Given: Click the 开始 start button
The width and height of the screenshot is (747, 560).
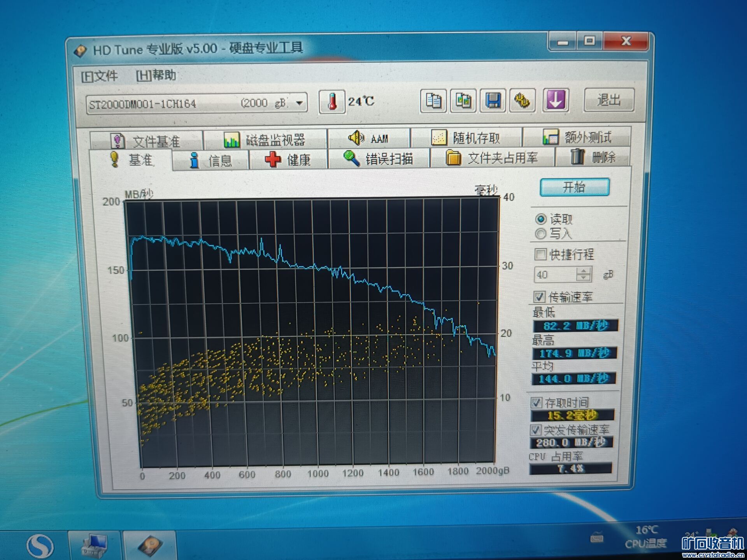Looking at the screenshot, I should [x=574, y=187].
